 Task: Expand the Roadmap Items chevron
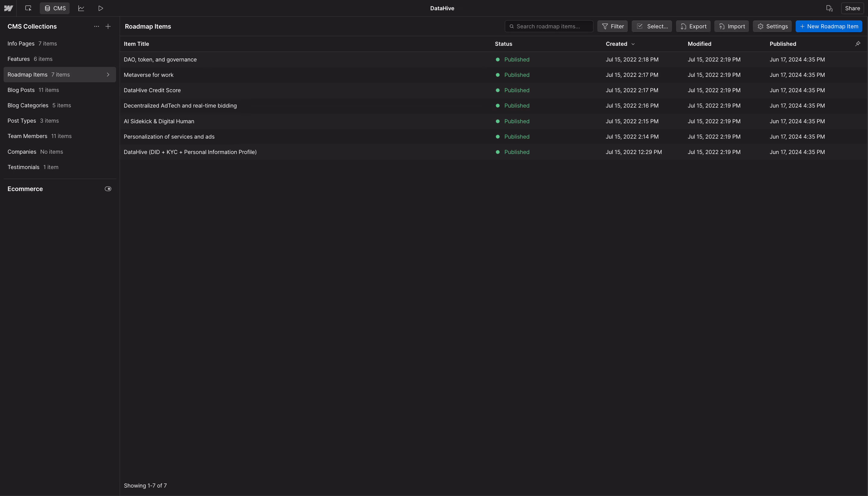click(x=108, y=75)
